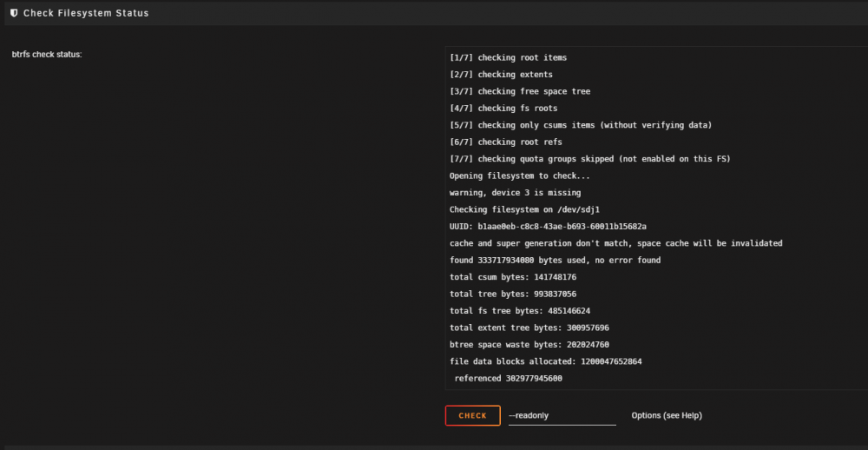The width and height of the screenshot is (868, 450).
Task: Click the '[5/7] checking only csums items' line
Action: pos(581,125)
